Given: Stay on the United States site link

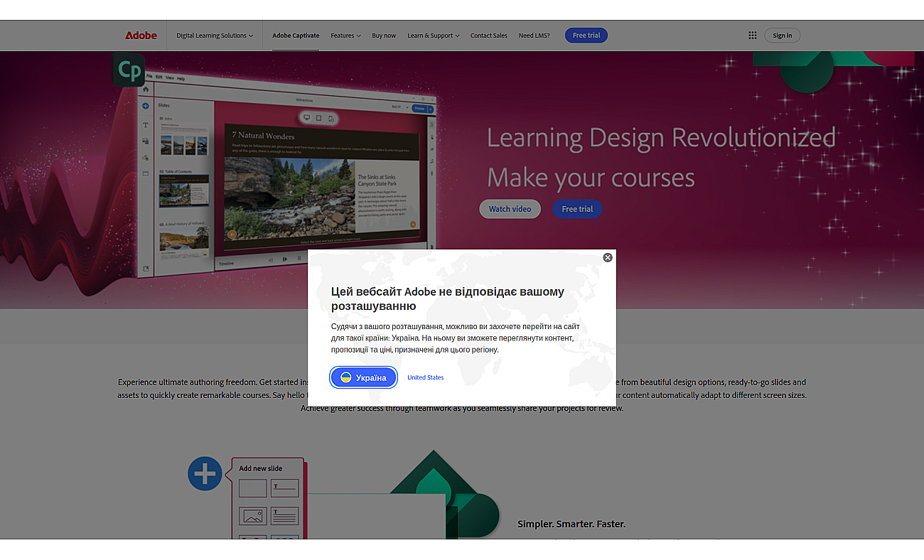Looking at the screenshot, I should click(x=425, y=377).
